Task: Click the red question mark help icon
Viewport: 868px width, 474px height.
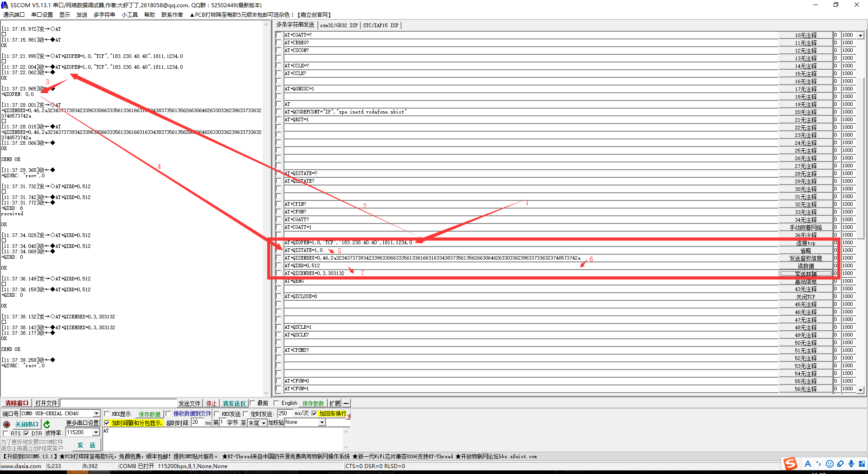Action: pyautogui.click(x=349, y=417)
